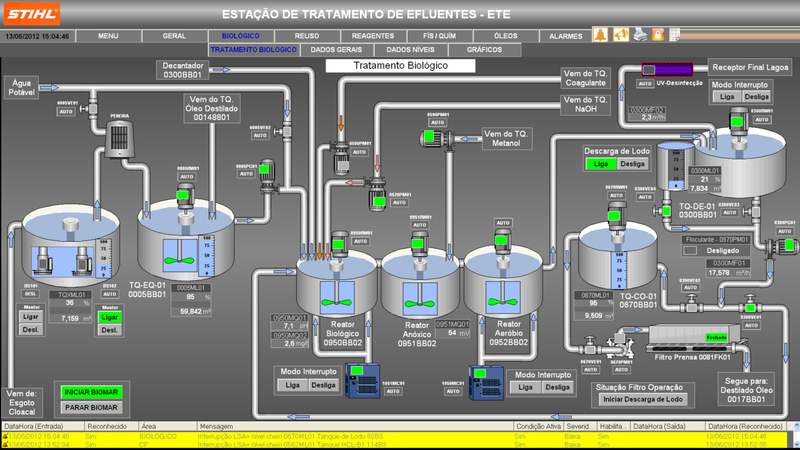This screenshot has width=800, height=450.
Task: Open the GERAL tab
Action: [x=174, y=36]
